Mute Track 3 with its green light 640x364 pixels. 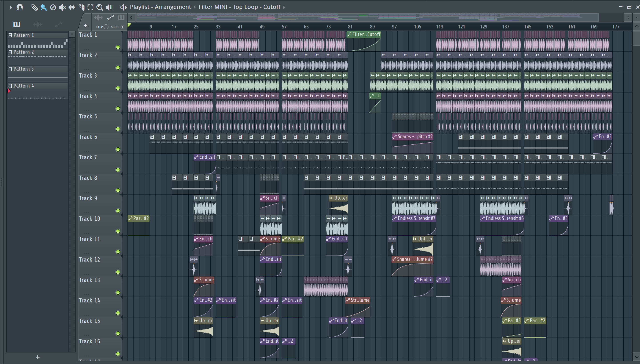[118, 88]
